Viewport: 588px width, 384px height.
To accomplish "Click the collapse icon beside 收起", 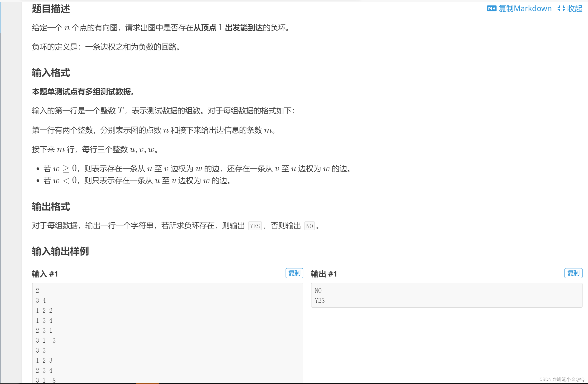I will [561, 9].
